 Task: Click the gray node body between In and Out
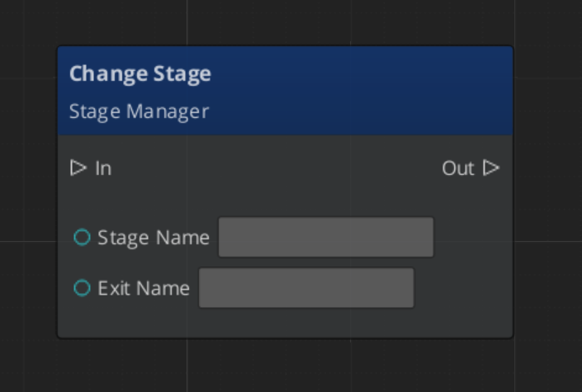click(x=281, y=168)
